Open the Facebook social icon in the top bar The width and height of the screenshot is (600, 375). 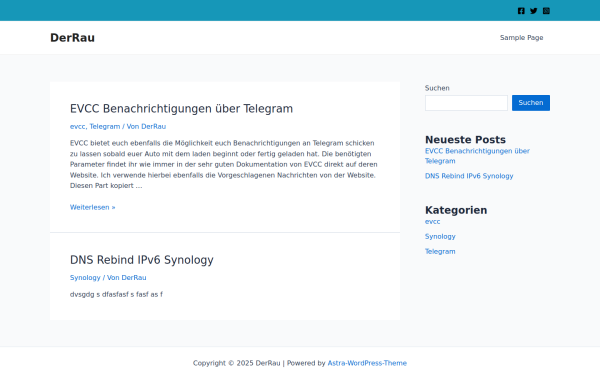(521, 11)
